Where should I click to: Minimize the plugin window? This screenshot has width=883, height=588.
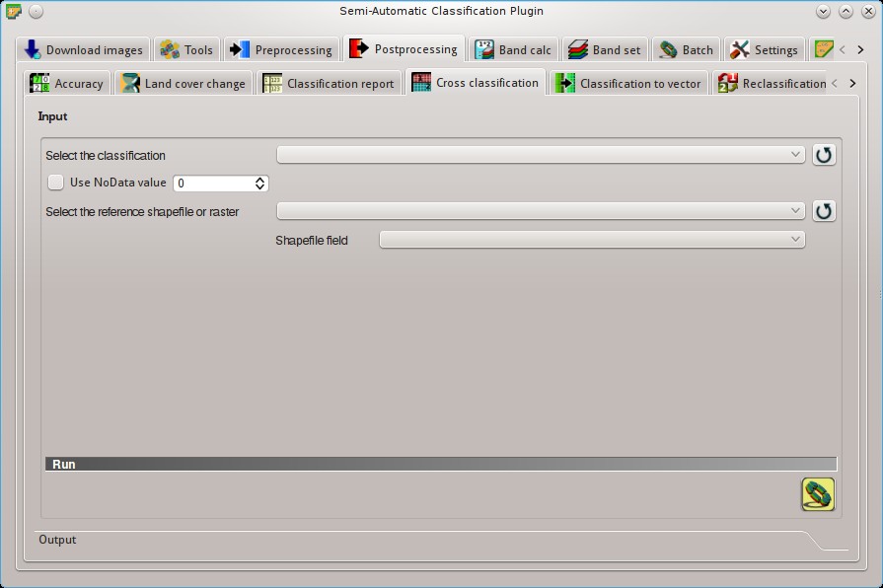coord(823,11)
